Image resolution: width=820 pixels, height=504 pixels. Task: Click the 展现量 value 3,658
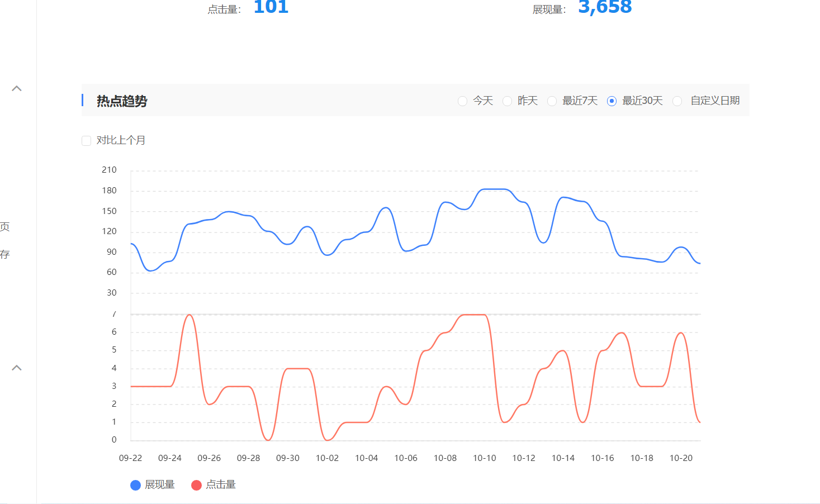click(605, 7)
